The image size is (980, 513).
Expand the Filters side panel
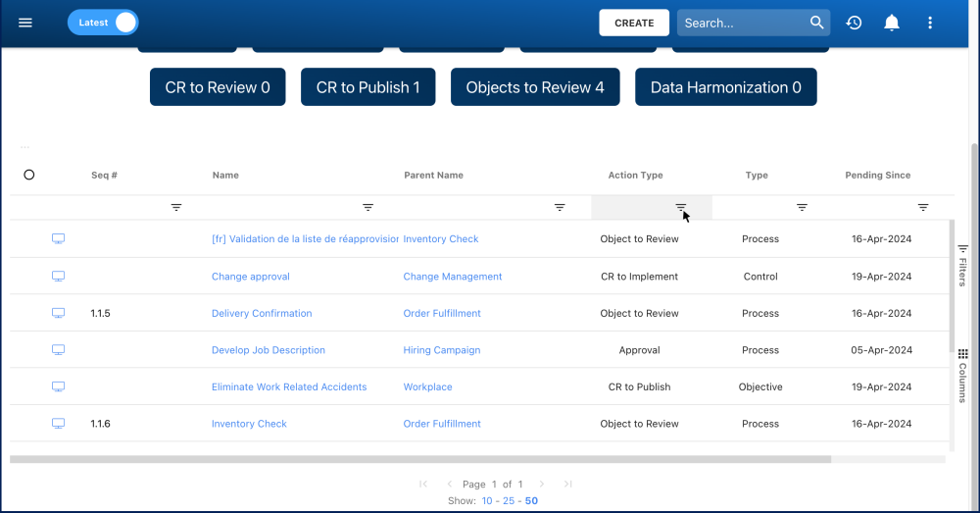(x=962, y=265)
